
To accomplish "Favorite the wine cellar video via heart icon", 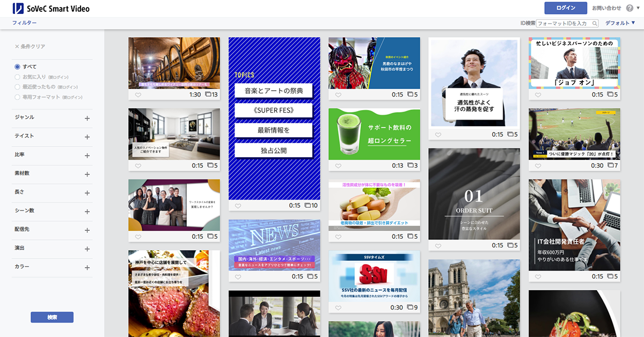I will click(137, 96).
